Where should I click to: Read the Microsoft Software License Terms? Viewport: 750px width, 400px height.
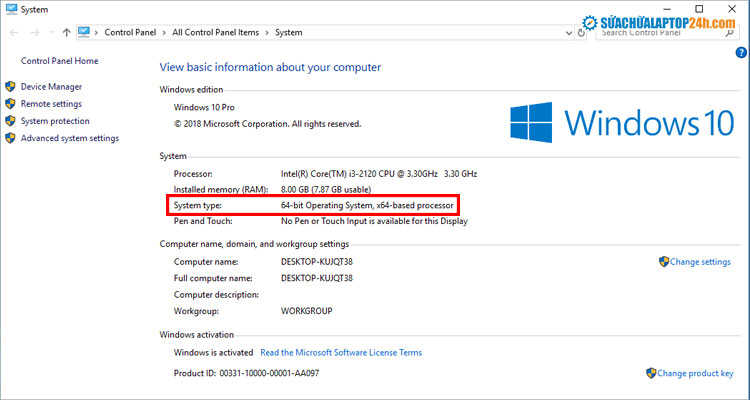coord(341,353)
